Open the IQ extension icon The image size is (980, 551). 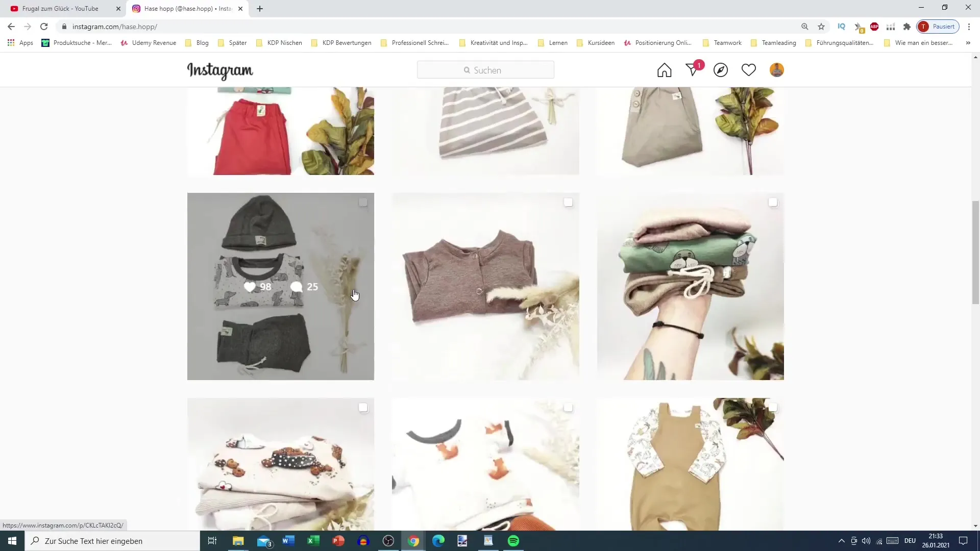(842, 27)
